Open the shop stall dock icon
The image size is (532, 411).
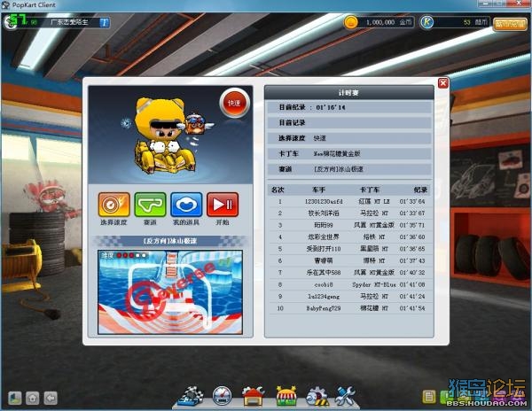click(x=286, y=396)
